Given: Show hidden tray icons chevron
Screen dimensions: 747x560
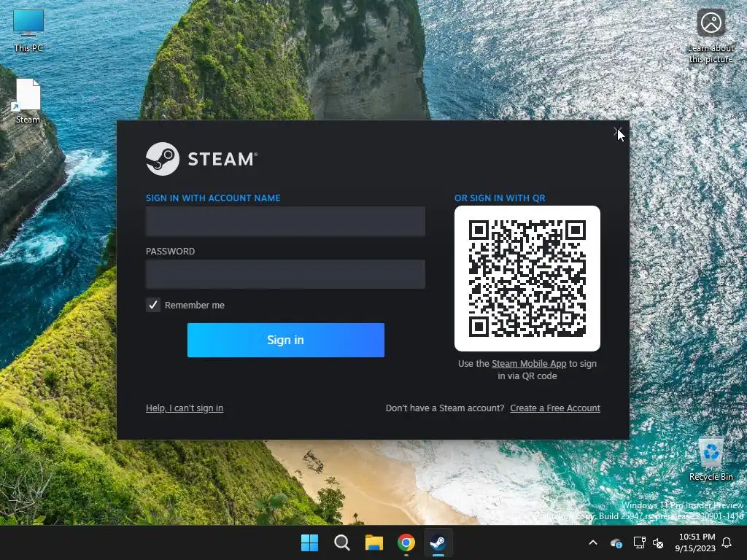Looking at the screenshot, I should pyautogui.click(x=593, y=542).
